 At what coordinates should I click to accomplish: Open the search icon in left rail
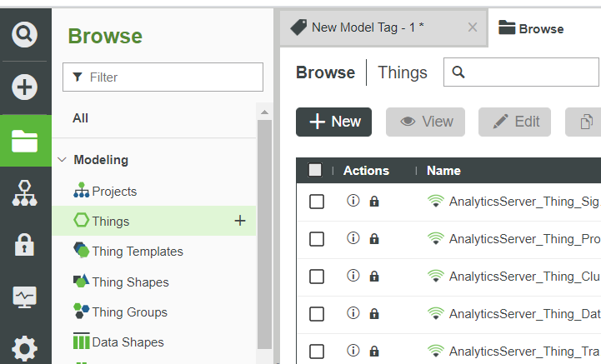[25, 34]
